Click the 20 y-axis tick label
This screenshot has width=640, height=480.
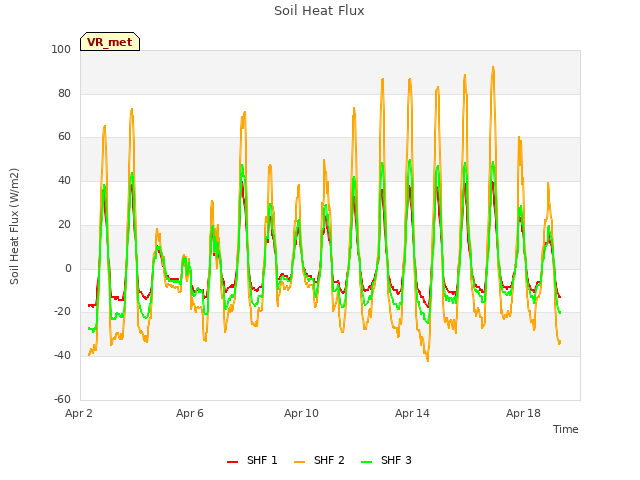coord(64,224)
